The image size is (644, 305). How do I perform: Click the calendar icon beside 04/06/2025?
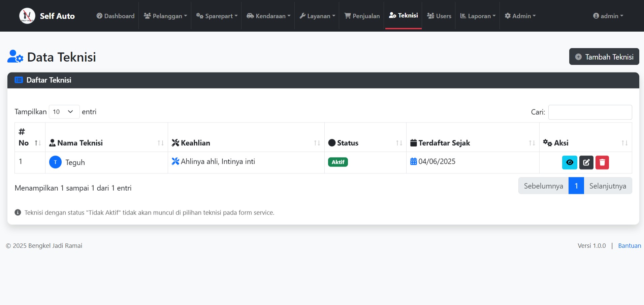tap(413, 162)
